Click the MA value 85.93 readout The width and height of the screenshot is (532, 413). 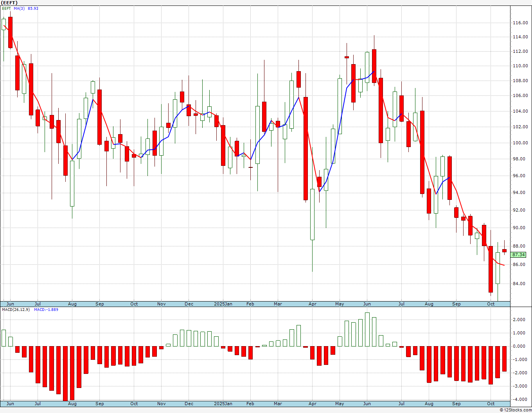tap(33, 8)
